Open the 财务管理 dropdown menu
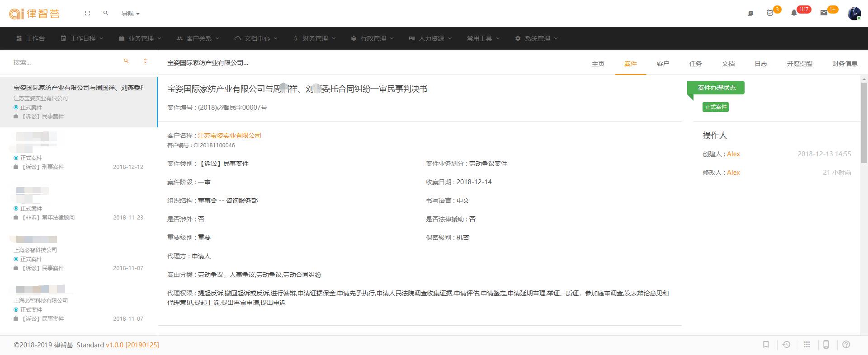 coord(315,38)
